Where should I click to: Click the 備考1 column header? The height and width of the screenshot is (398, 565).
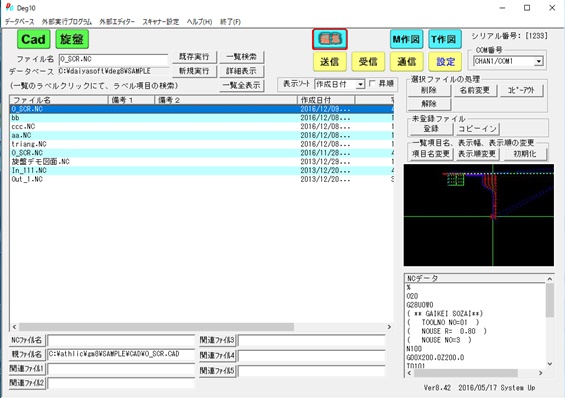(131, 100)
